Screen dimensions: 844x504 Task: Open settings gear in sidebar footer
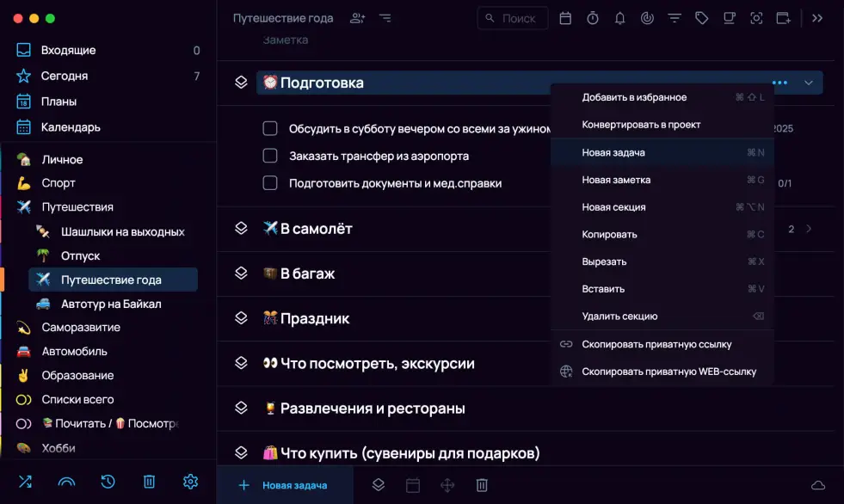click(x=190, y=482)
